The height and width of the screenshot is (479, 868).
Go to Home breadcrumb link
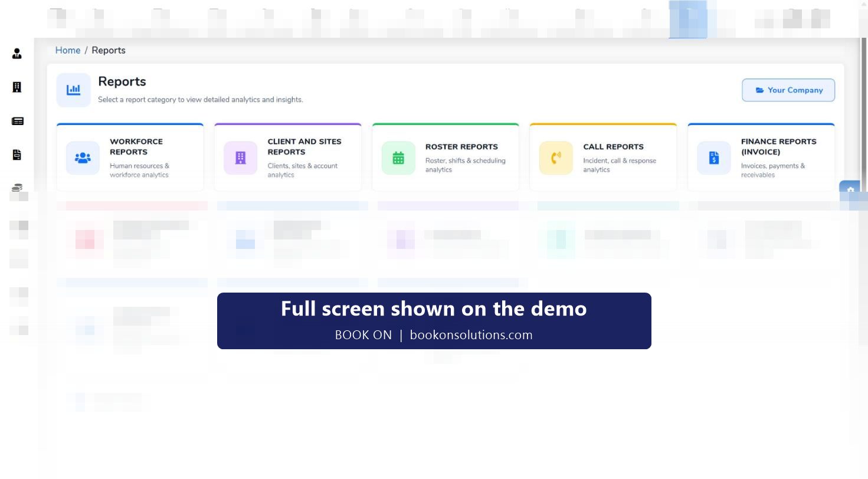[68, 51]
